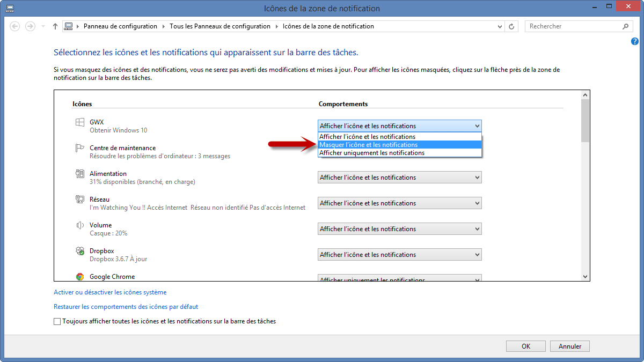The image size is (644, 362).
Task: Click the Volume speaker icon
Action: (80, 225)
